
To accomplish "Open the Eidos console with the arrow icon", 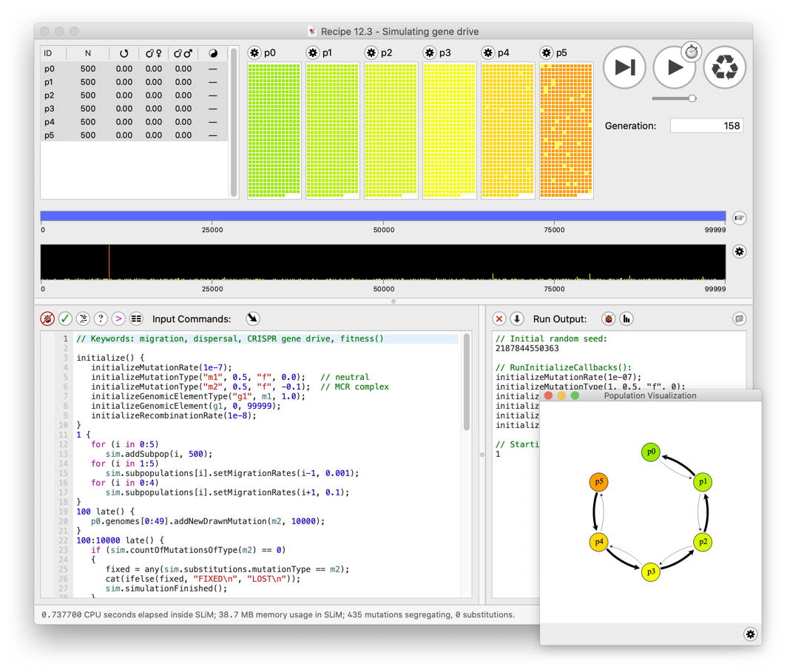I will pos(120,319).
